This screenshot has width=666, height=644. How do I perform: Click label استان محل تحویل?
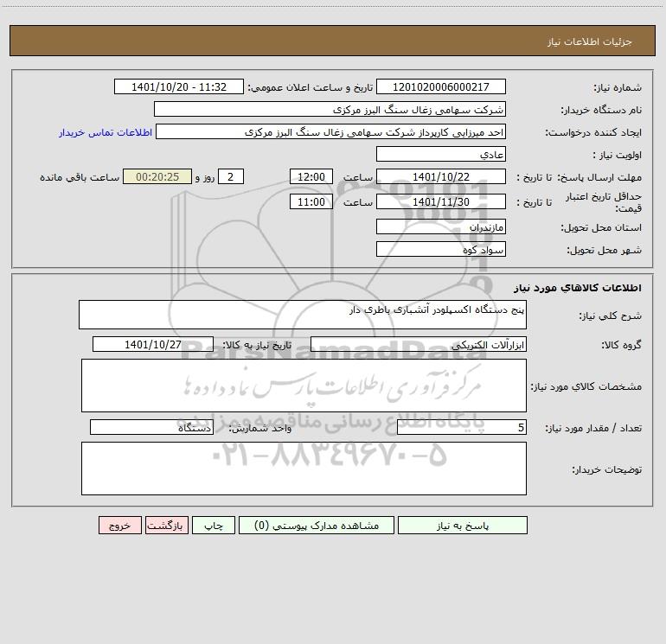point(601,228)
